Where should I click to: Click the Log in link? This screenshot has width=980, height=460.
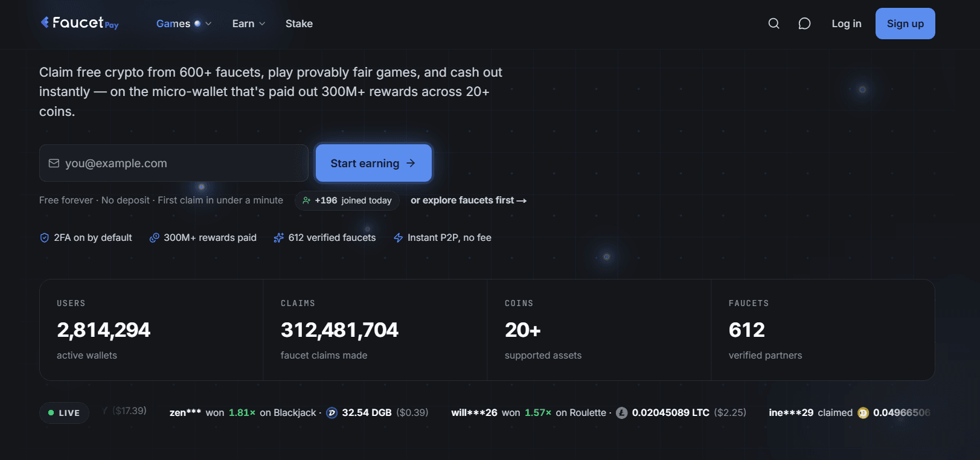pyautogui.click(x=846, y=24)
